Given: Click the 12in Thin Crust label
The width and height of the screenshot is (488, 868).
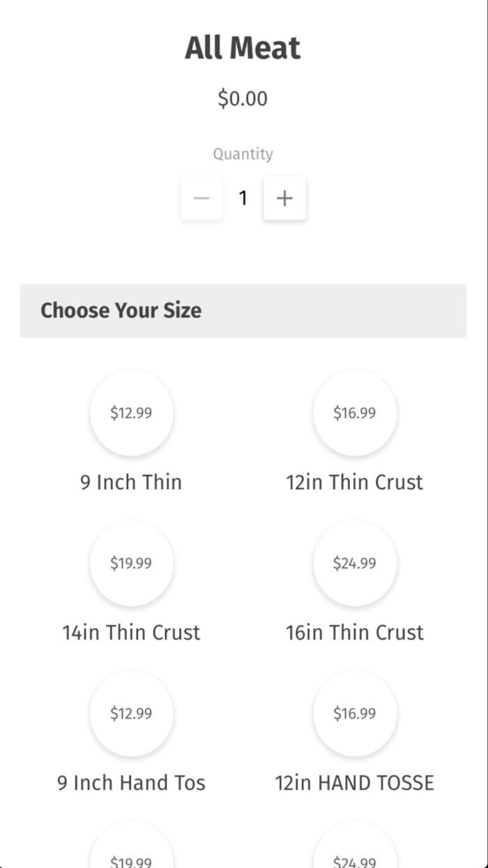Looking at the screenshot, I should [x=354, y=482].
